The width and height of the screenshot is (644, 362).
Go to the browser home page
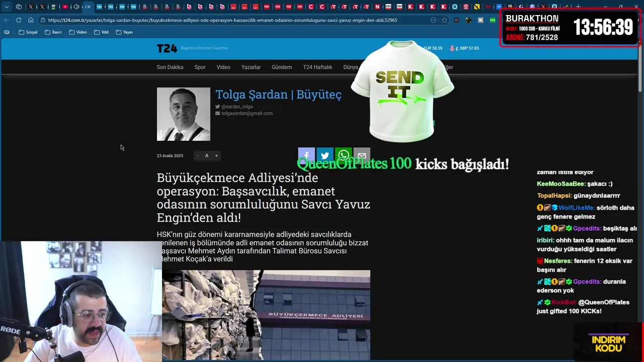[31, 20]
